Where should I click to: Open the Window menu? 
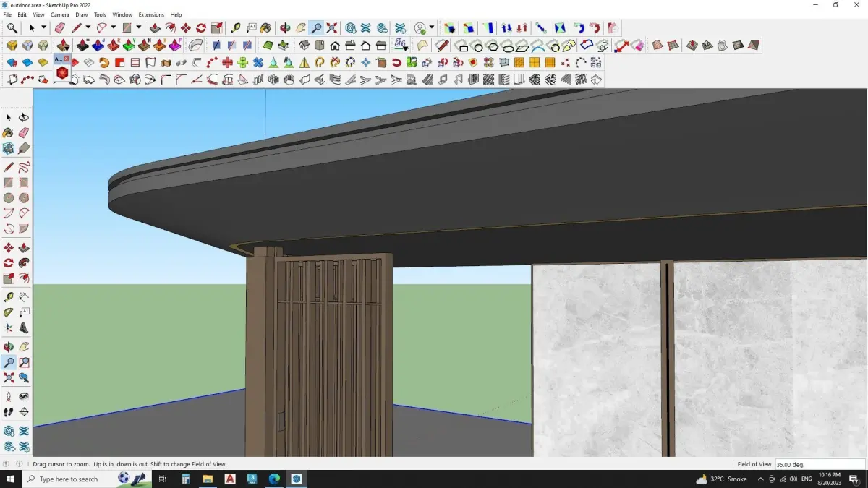[122, 14]
